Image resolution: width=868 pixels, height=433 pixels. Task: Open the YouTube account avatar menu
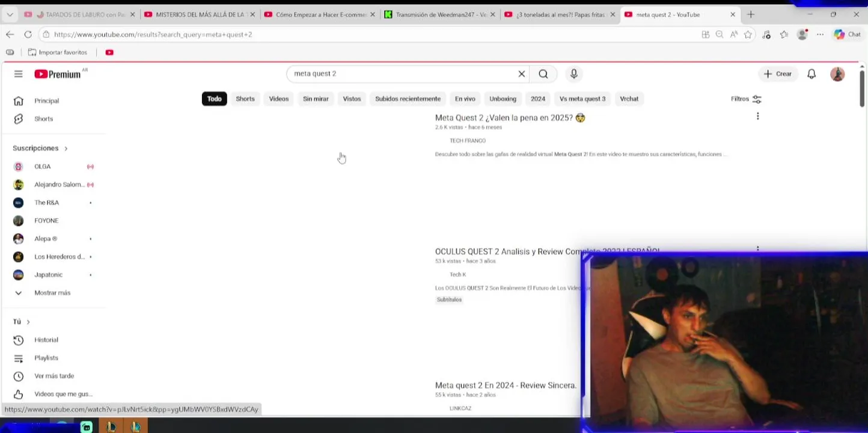(837, 74)
